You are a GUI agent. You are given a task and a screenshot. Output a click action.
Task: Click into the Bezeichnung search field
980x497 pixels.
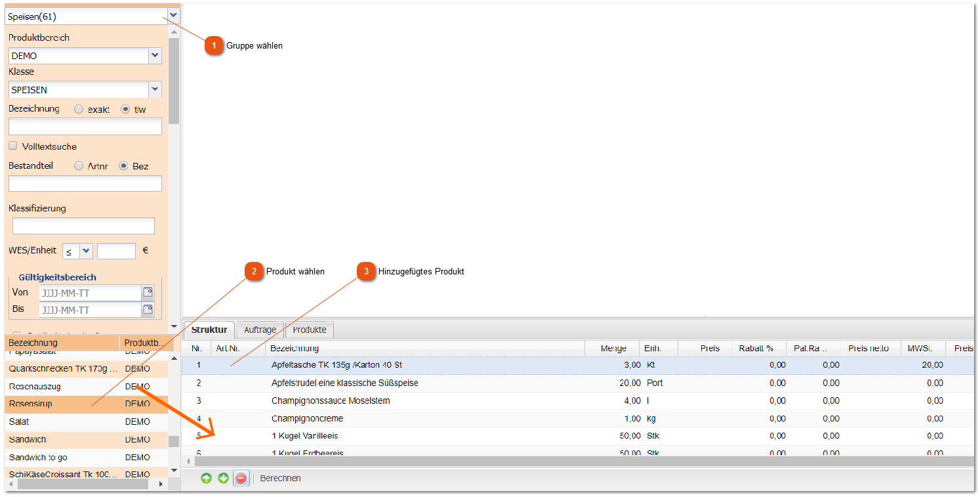point(85,127)
